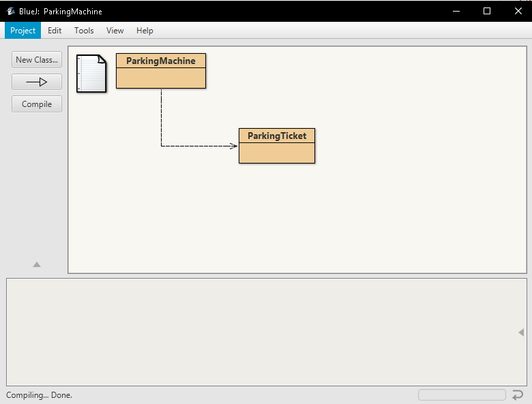The height and width of the screenshot is (404, 532).
Task: Minimize the BlueJ window
Action: (x=456, y=11)
